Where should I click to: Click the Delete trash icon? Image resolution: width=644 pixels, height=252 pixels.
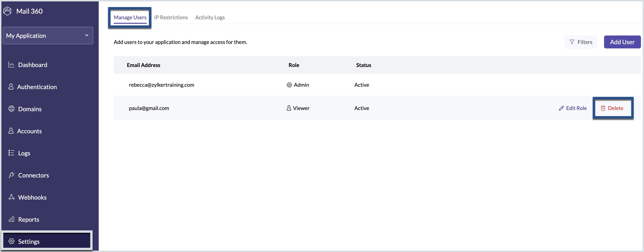603,108
